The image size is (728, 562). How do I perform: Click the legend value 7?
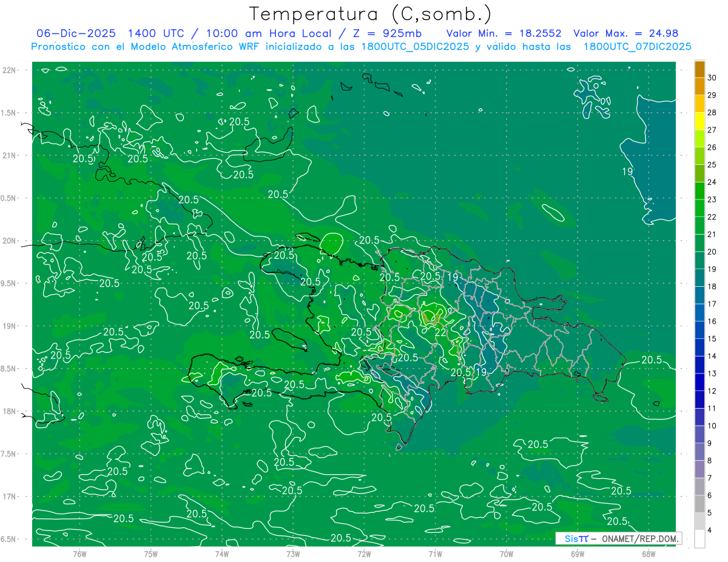coord(710,478)
